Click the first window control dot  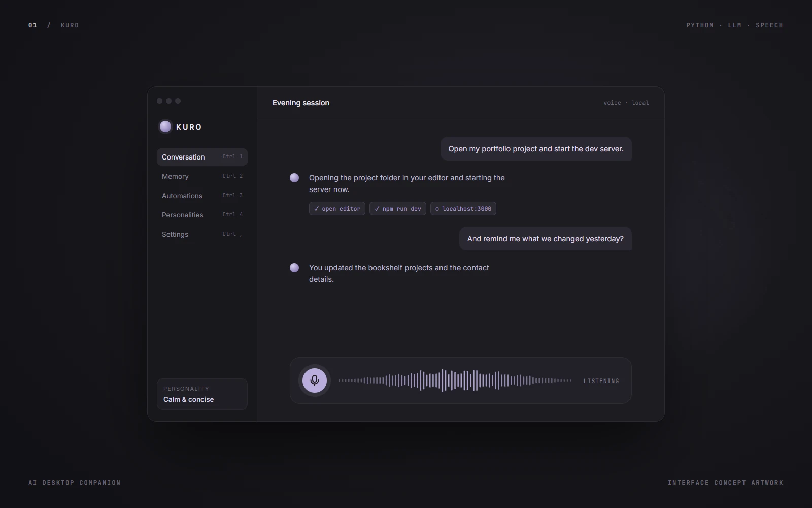[x=160, y=101]
